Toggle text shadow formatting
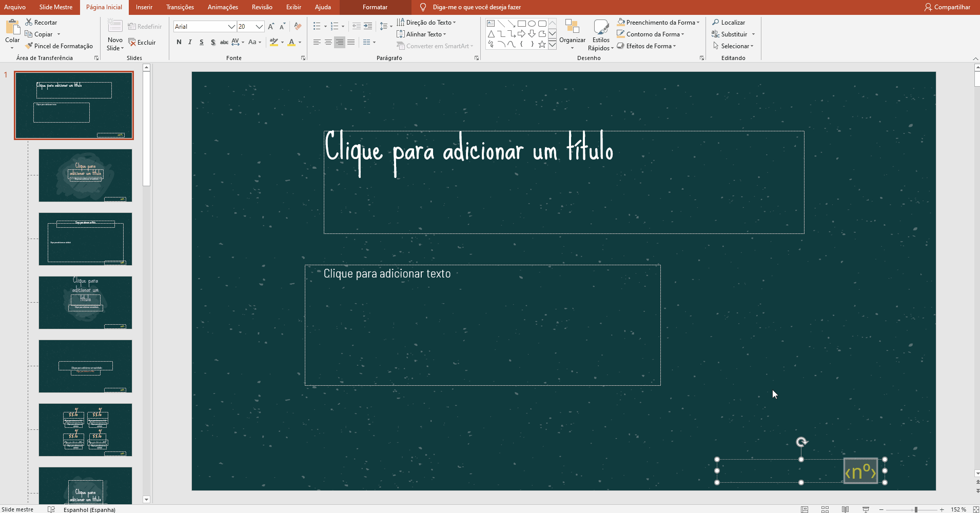The width and height of the screenshot is (980, 513). click(x=213, y=42)
